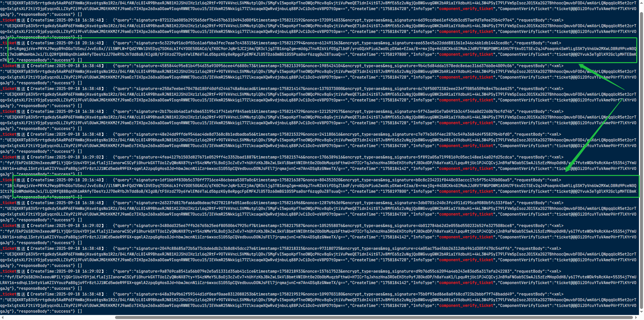This screenshot has width=644, height=320.
Task: Click the text timestamp=1758218315
Action: [279, 248]
